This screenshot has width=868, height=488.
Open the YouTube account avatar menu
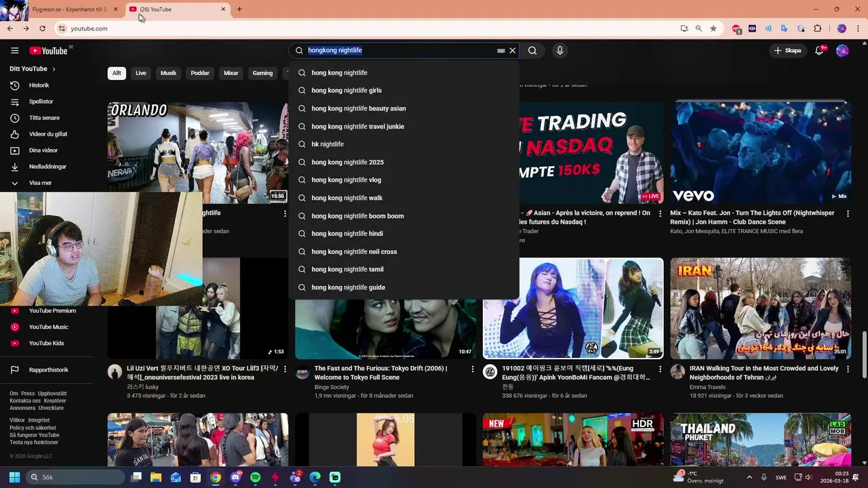tap(842, 50)
